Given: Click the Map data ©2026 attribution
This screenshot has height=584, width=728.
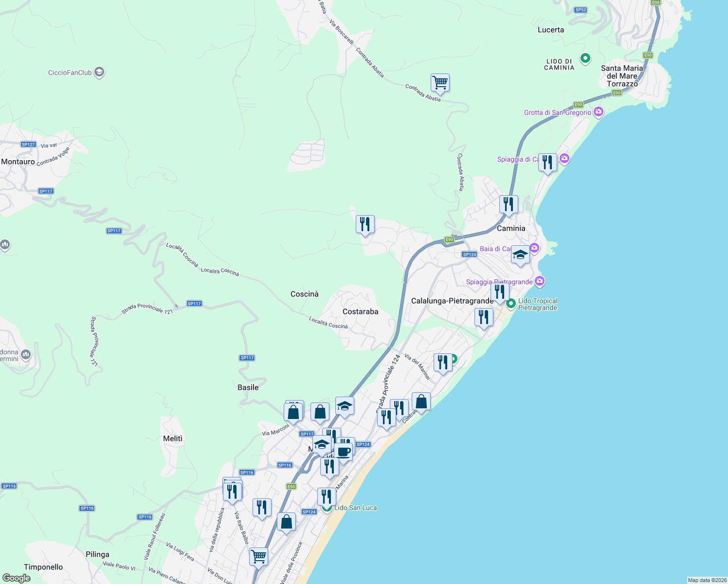Looking at the screenshot, I should (707, 580).
